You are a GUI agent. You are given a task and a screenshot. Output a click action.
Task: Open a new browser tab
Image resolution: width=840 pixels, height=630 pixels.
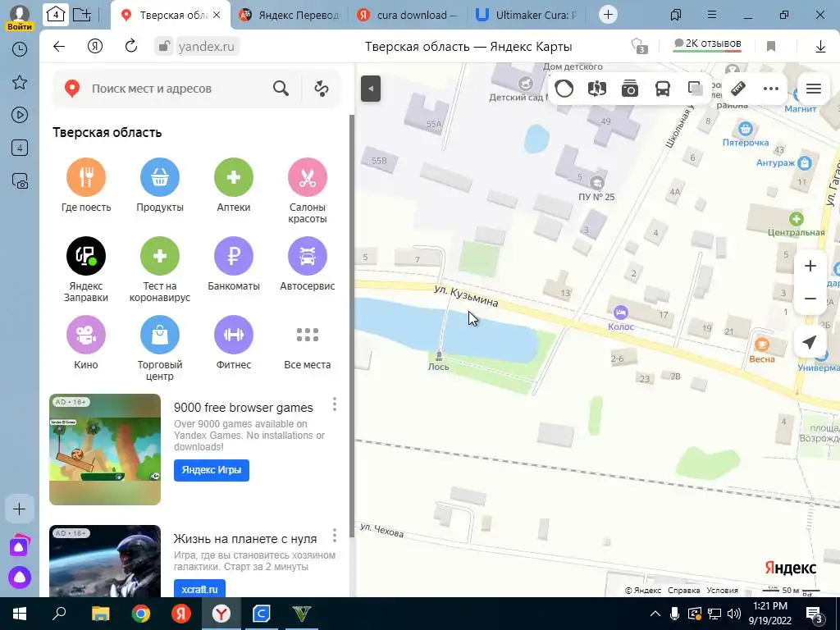click(608, 15)
